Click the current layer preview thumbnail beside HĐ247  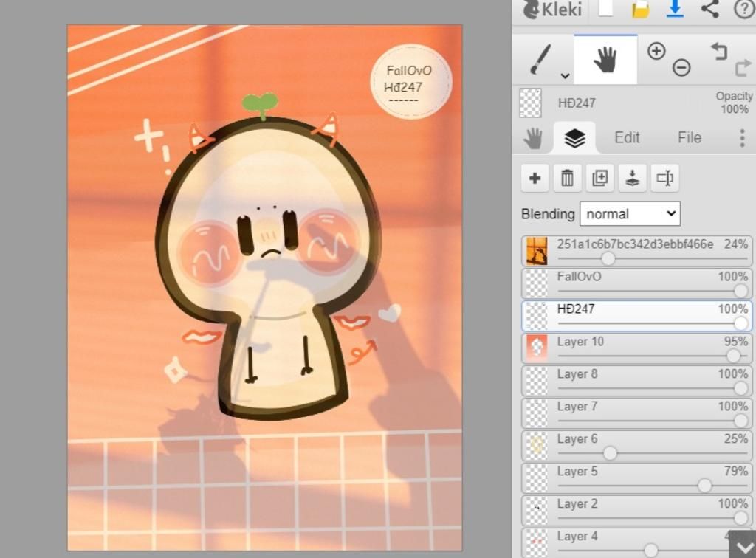click(x=530, y=103)
